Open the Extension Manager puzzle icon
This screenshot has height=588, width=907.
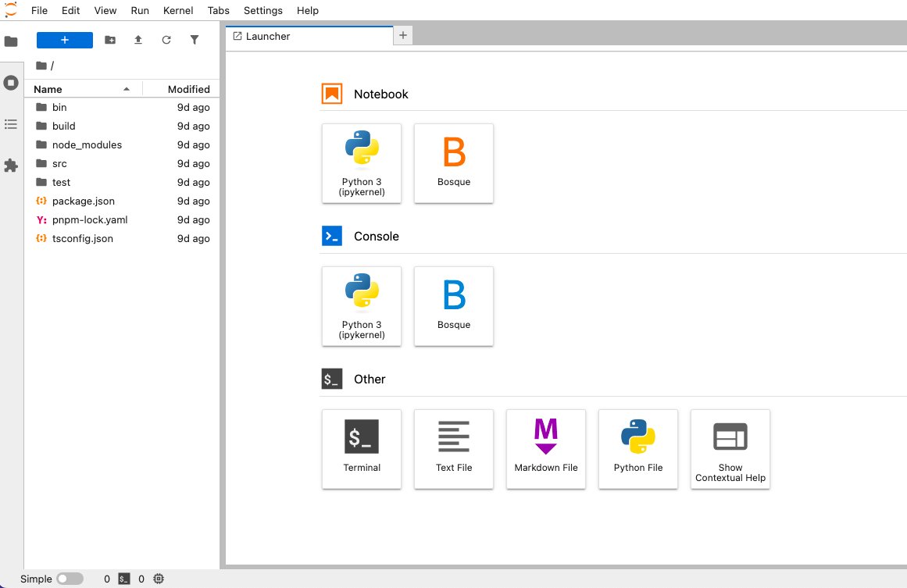pyautogui.click(x=11, y=166)
